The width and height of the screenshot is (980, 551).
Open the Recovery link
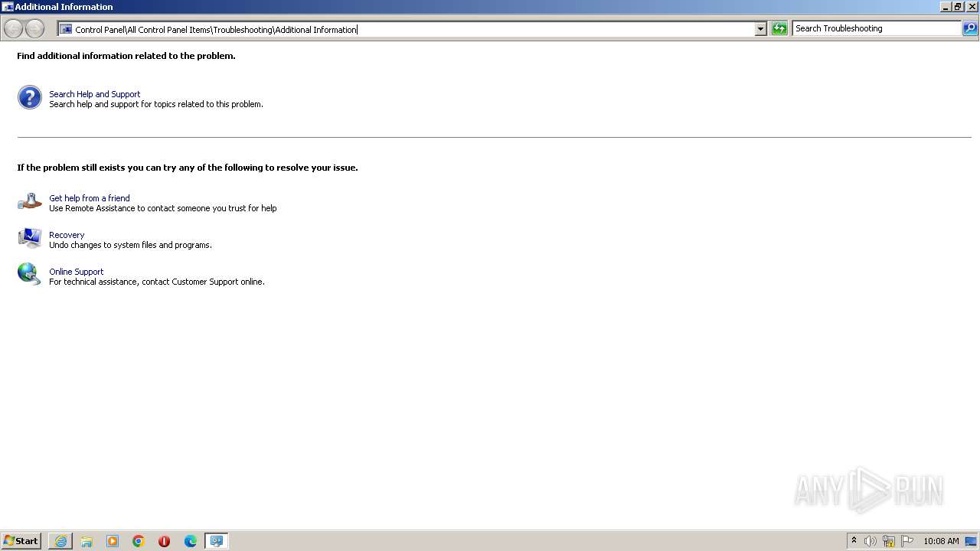67,235
